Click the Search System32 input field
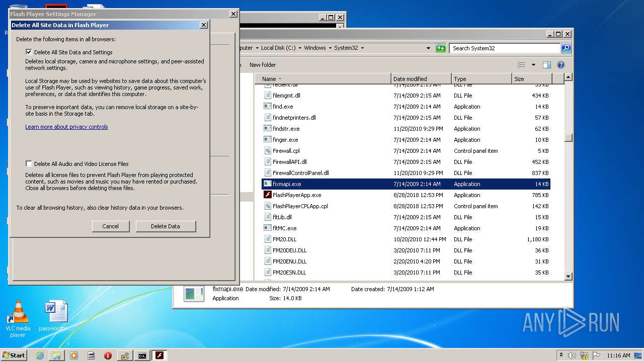644x362 pixels. click(505, 48)
